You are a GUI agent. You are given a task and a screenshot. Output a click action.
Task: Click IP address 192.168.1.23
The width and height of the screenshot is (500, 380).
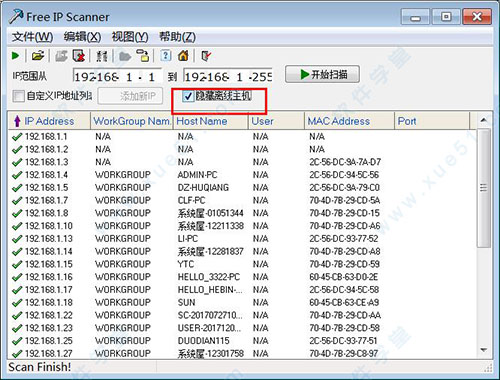49,328
